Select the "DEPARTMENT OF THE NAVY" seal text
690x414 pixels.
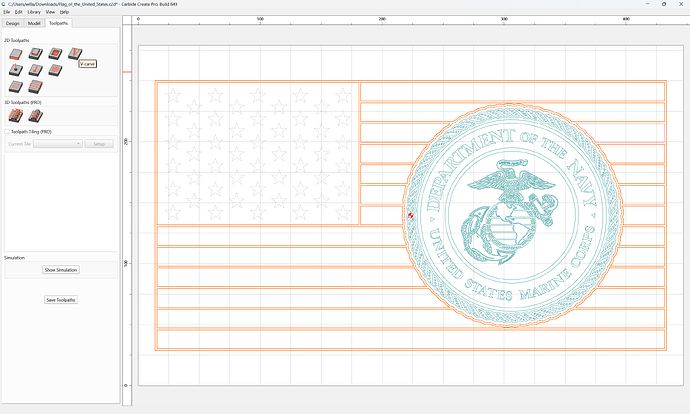(x=512, y=169)
